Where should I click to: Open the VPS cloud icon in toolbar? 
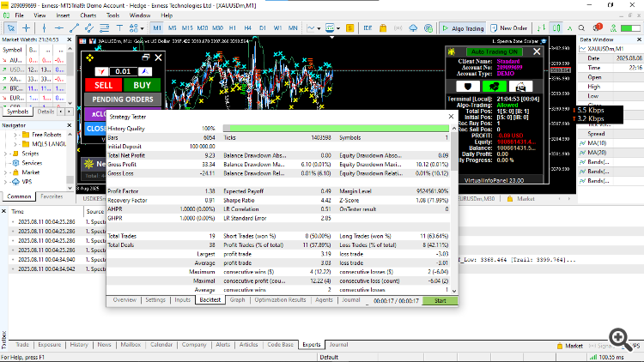pyautogui.click(x=413, y=28)
